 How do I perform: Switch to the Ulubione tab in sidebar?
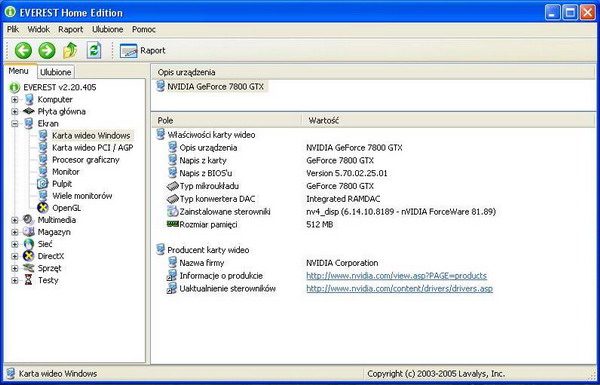(56, 72)
